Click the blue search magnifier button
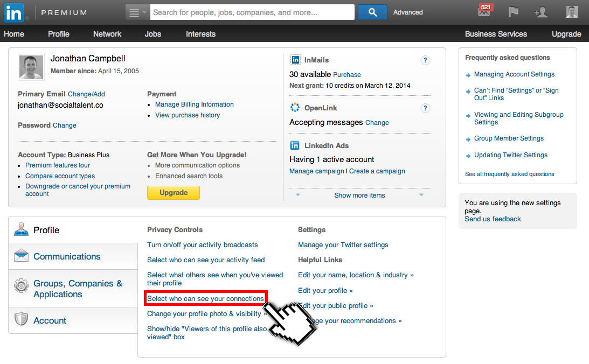 (372, 12)
